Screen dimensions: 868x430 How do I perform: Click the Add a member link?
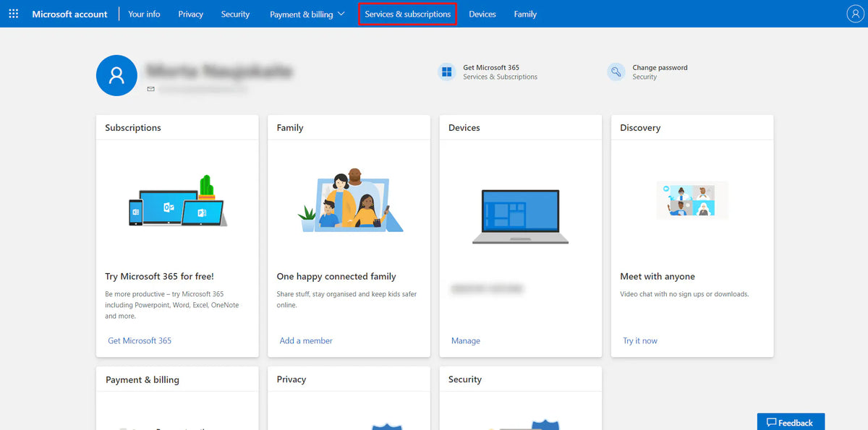pyautogui.click(x=306, y=340)
